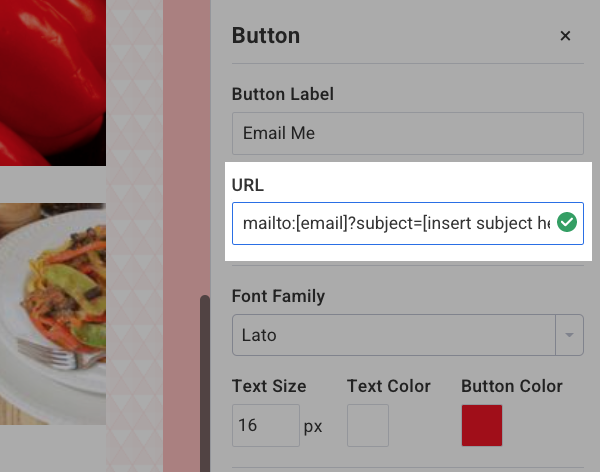
Task: Click the Button Label field containing Email Me
Action: pos(407,133)
